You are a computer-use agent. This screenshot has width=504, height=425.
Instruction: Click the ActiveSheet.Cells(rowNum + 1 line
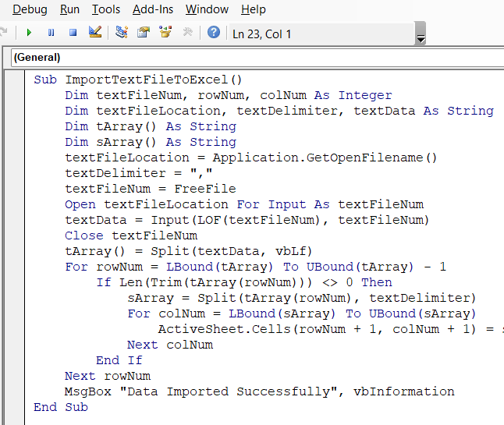pyautogui.click(x=331, y=329)
